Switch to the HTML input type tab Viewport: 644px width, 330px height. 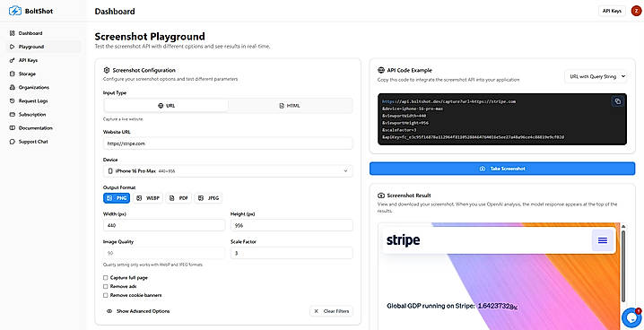click(x=290, y=106)
